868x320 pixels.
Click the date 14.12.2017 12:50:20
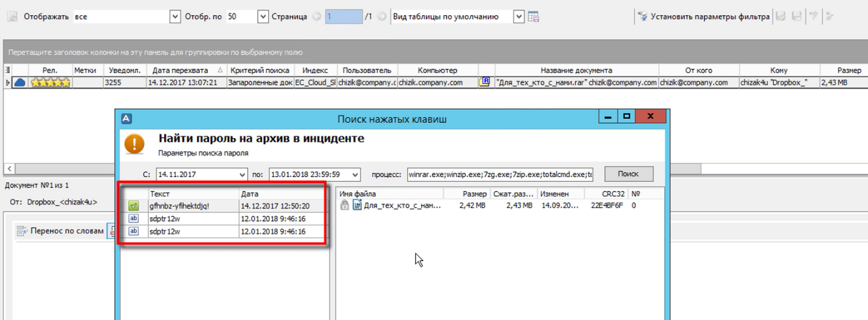coord(276,206)
